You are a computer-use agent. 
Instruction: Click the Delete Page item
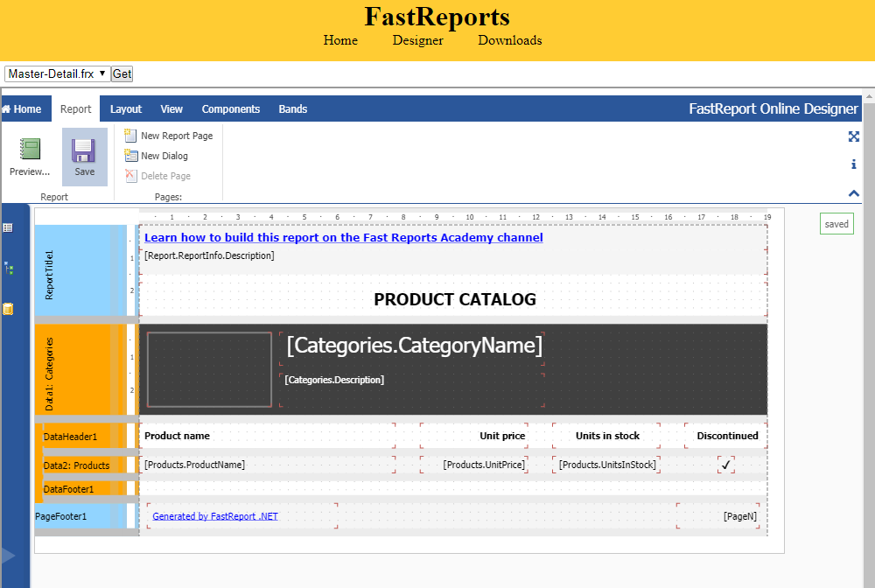click(157, 176)
